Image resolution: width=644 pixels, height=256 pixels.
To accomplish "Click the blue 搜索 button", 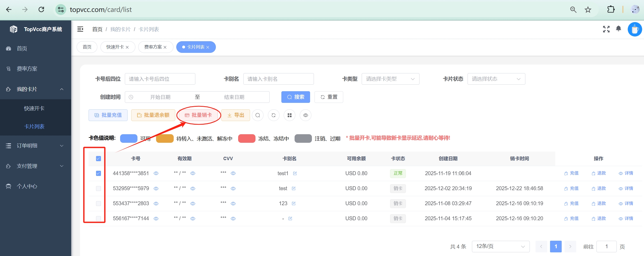I will [296, 97].
